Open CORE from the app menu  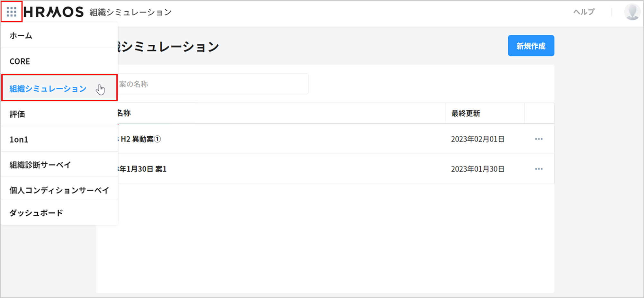20,61
